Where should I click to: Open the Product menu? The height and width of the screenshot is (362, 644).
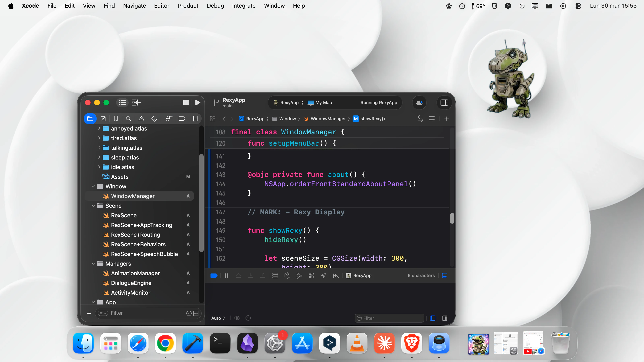click(x=188, y=5)
